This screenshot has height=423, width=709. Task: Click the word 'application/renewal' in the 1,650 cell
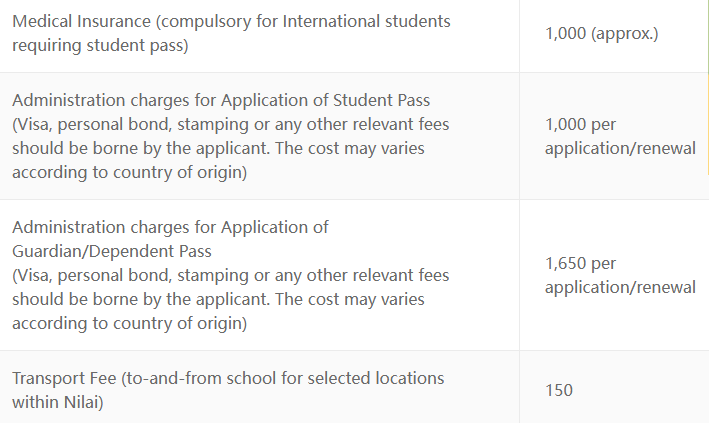[620, 287]
